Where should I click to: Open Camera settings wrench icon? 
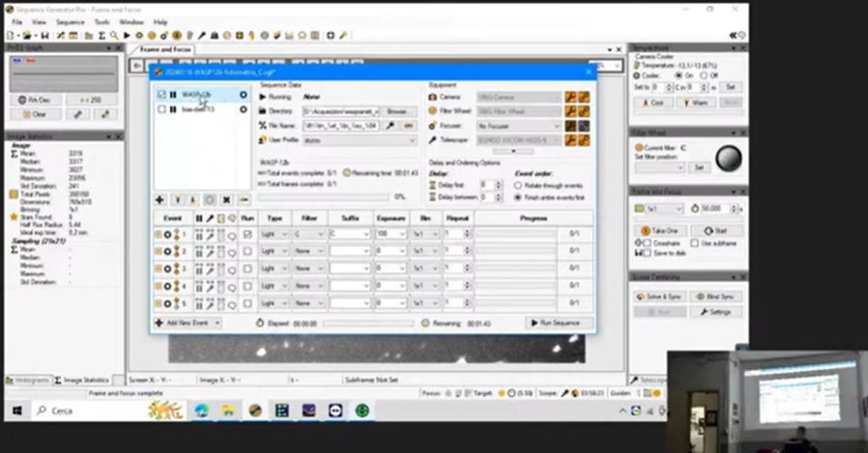click(x=570, y=98)
